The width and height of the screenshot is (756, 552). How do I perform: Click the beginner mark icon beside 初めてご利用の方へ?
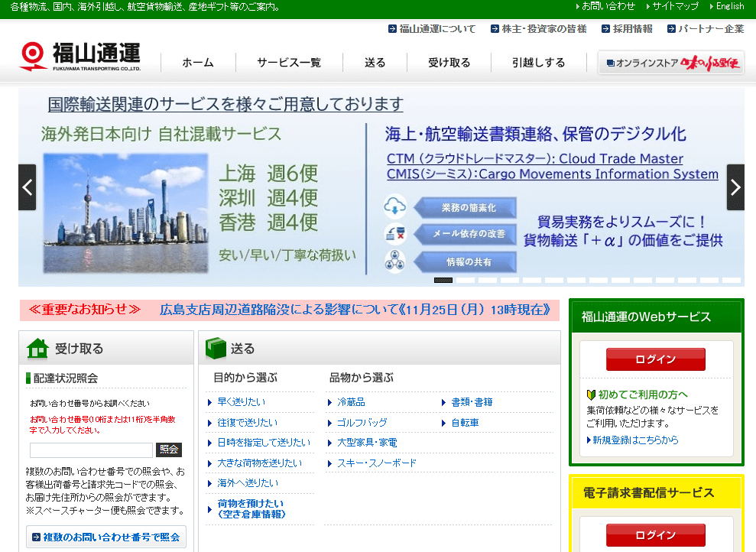pyautogui.click(x=591, y=395)
